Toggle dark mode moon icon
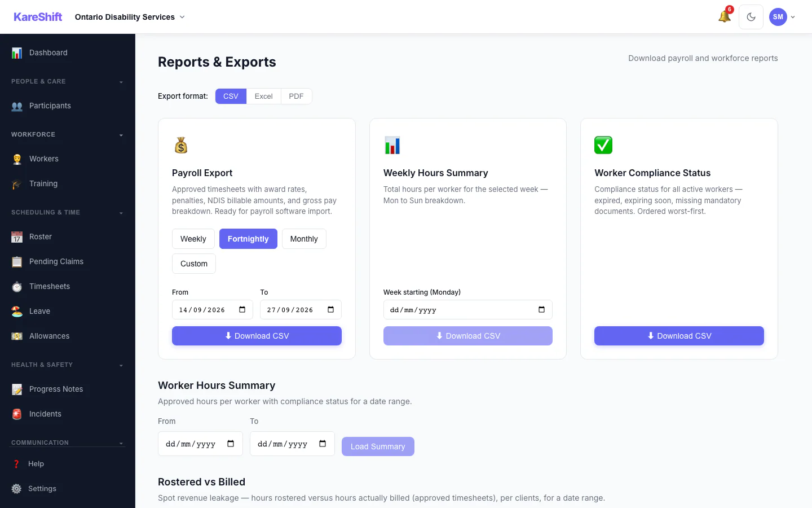 (751, 17)
